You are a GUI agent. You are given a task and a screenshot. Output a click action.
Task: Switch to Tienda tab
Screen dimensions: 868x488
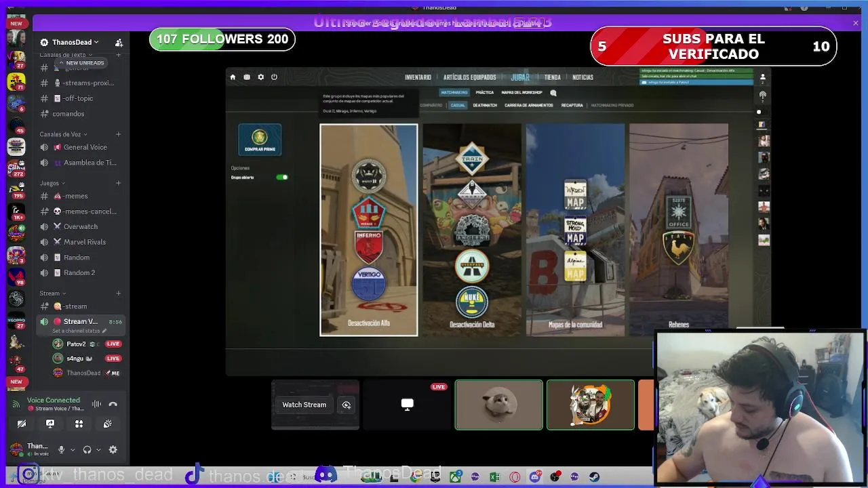(x=553, y=77)
